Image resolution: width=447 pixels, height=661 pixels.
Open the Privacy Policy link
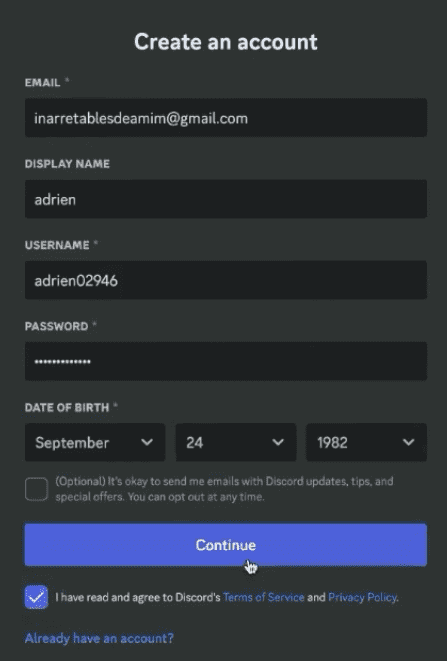pos(363,597)
